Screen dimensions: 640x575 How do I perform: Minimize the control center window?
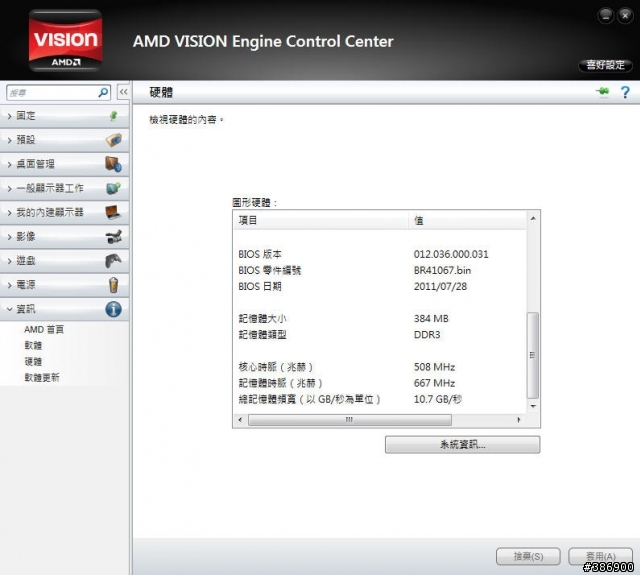click(x=606, y=16)
